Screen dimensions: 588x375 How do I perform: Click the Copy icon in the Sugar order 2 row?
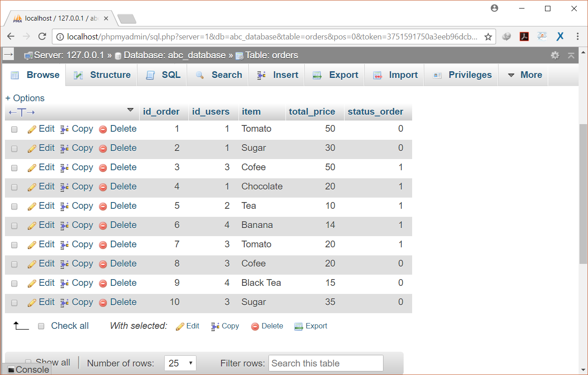coord(64,149)
